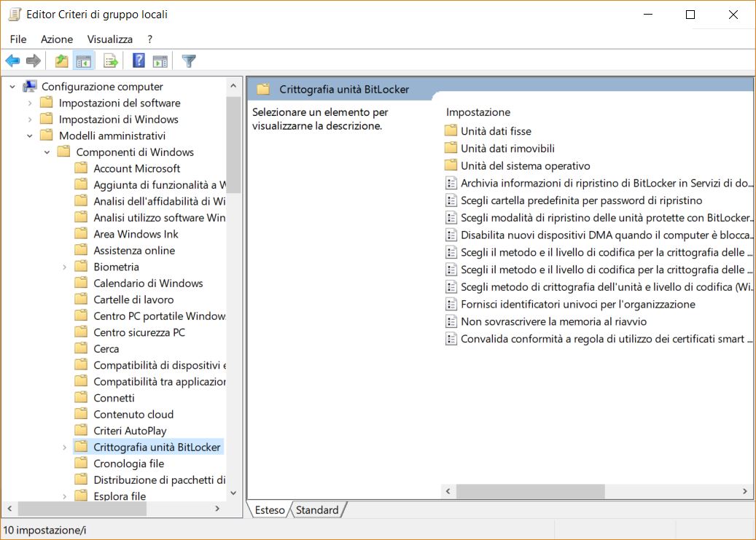Switch to the Esteso tab
The height and width of the screenshot is (540, 756).
[x=269, y=509]
